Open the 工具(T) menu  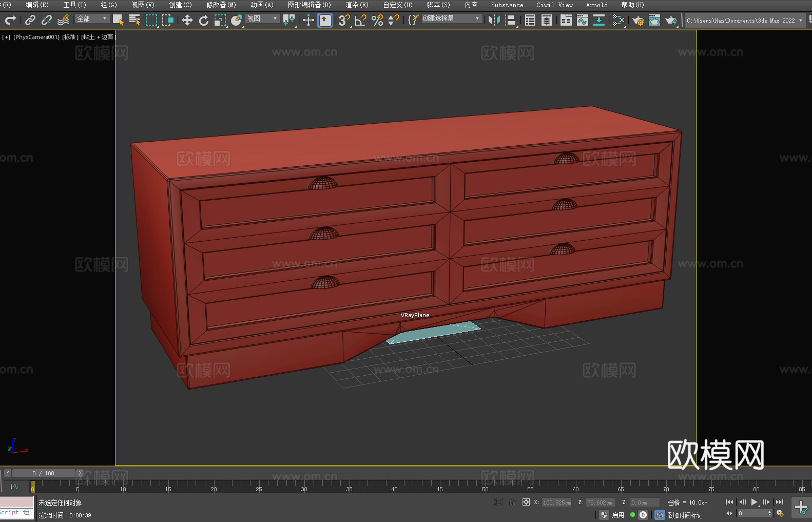point(75,5)
